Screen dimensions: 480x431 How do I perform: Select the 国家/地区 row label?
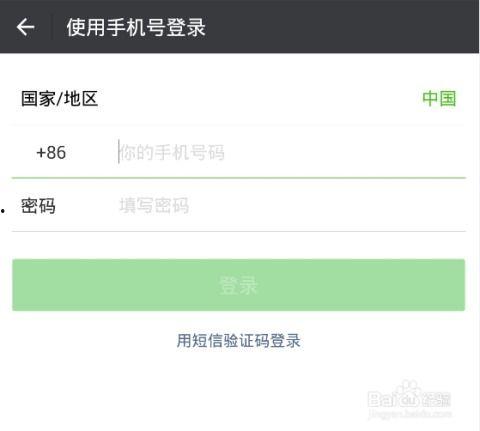[59, 99]
